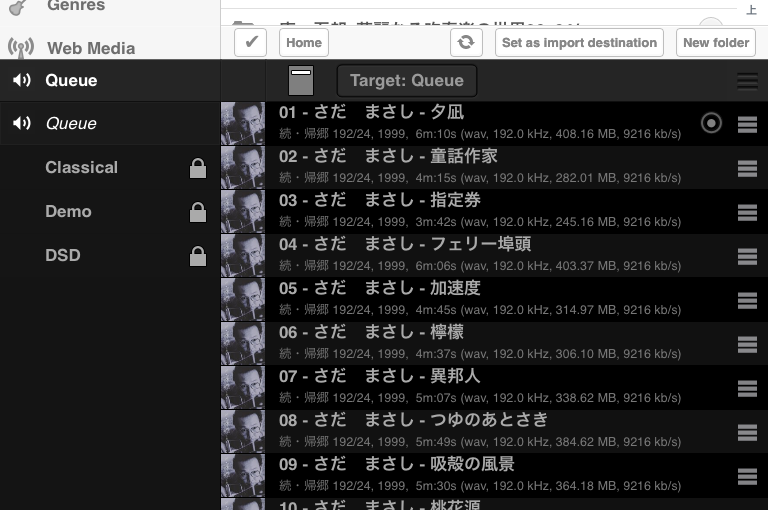Create a New folder
Image resolution: width=768 pixels, height=510 pixels.
pyautogui.click(x=716, y=43)
